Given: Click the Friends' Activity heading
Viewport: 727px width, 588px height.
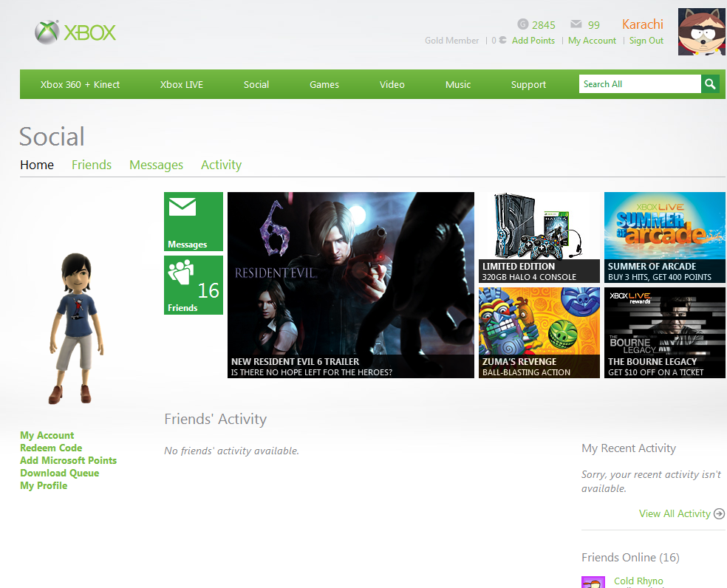Looking at the screenshot, I should [x=216, y=419].
